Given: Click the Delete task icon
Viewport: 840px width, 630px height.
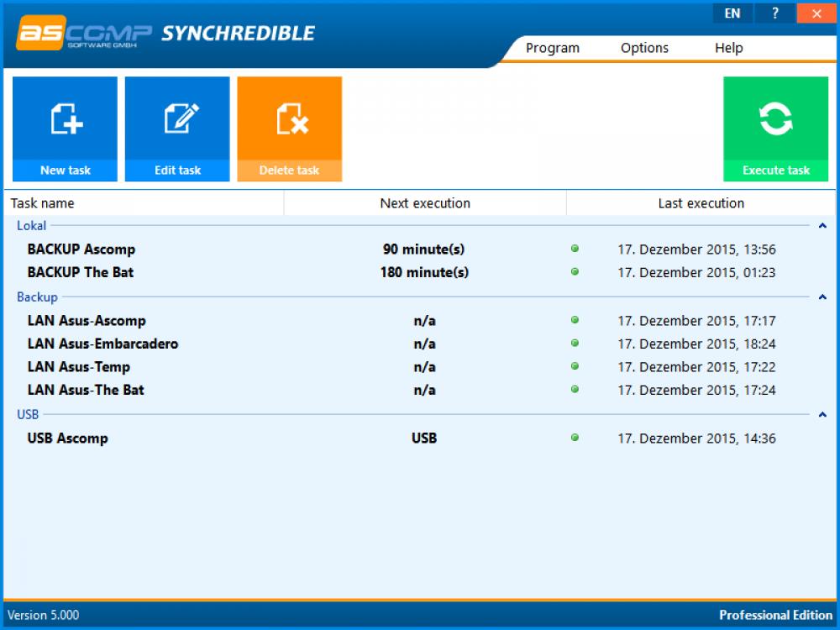Looking at the screenshot, I should tap(289, 118).
